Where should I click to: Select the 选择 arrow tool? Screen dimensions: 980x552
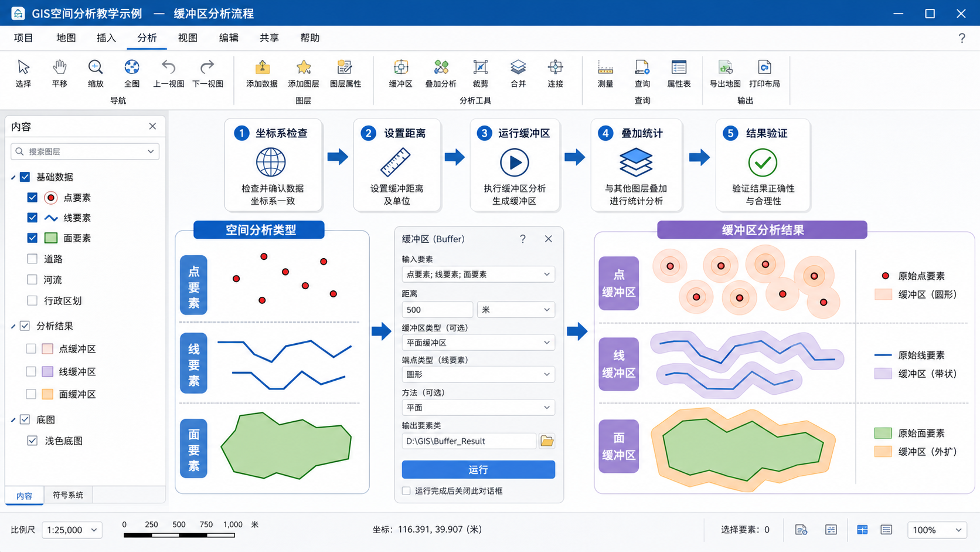23,73
